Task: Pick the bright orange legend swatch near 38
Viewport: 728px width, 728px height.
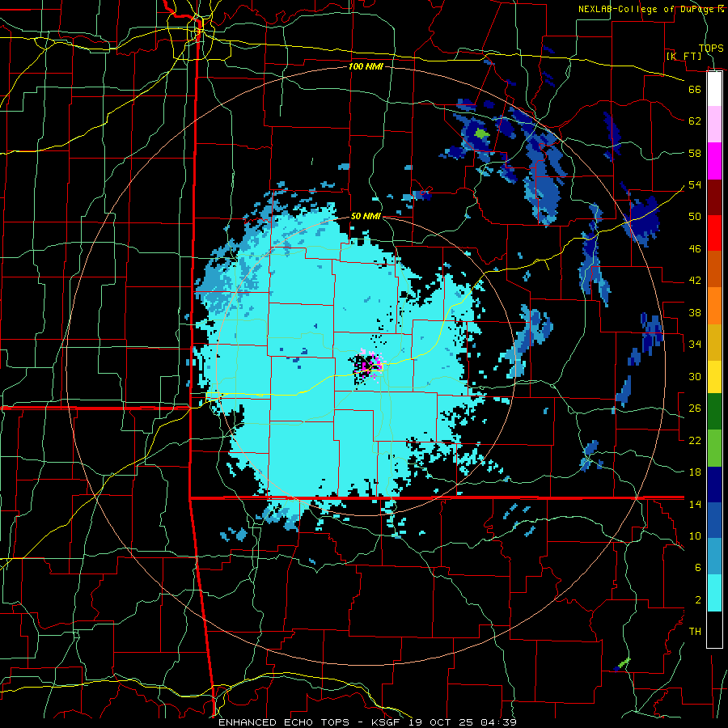Action: click(714, 306)
